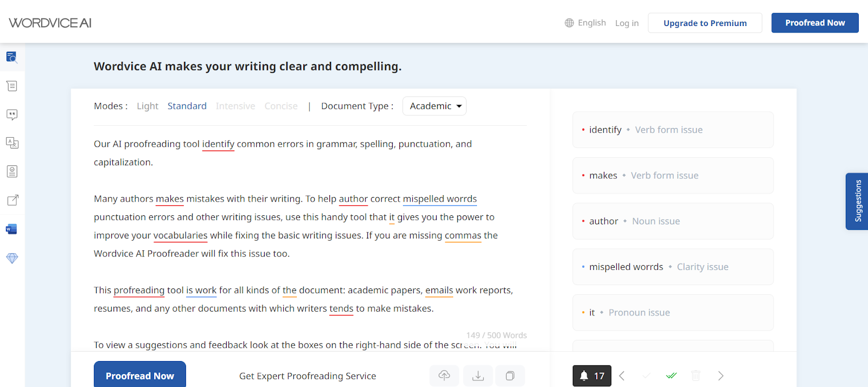The image size is (868, 387).
Task: Open the Academic document type dropdown
Action: (435, 106)
